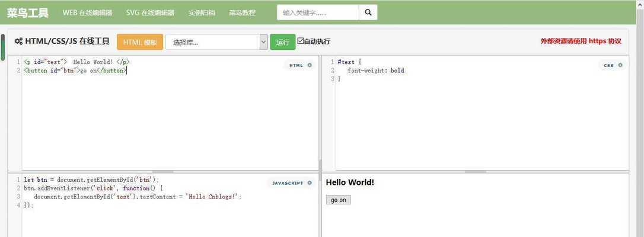This screenshot has width=644, height=237.
Task: Click the CSS editor horizontal resize handle
Action: click(x=476, y=171)
